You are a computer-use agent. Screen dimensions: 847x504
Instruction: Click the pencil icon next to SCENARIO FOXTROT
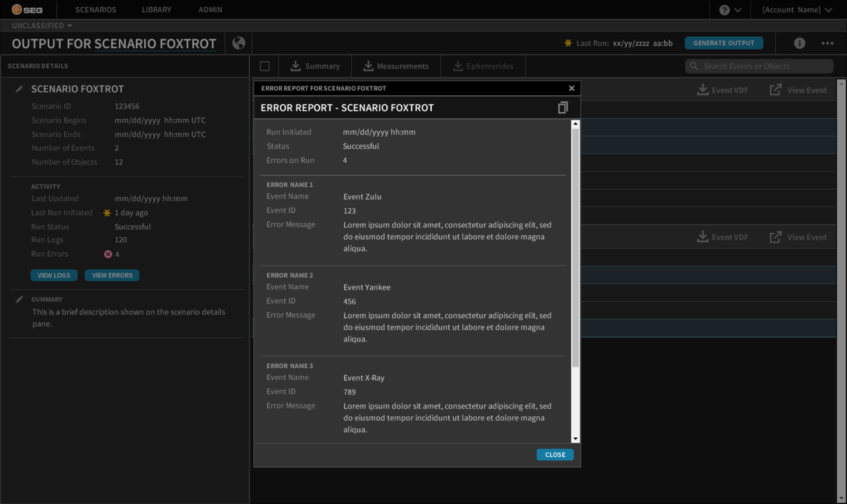point(19,89)
